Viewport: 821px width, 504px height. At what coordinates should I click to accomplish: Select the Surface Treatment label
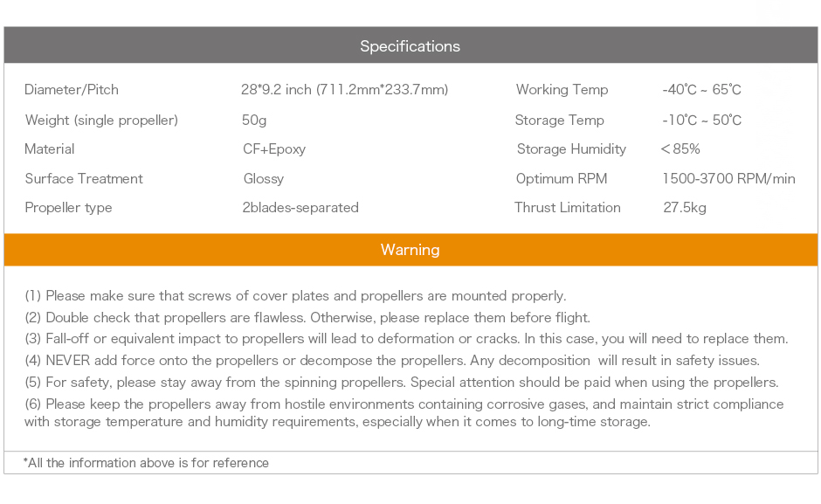pyautogui.click(x=84, y=179)
